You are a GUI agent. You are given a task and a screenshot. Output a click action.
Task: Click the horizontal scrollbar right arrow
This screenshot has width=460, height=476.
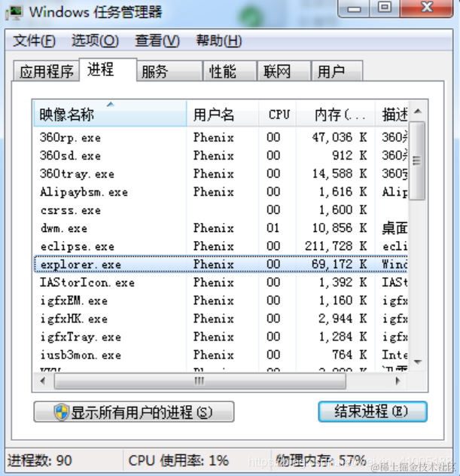tap(398, 380)
